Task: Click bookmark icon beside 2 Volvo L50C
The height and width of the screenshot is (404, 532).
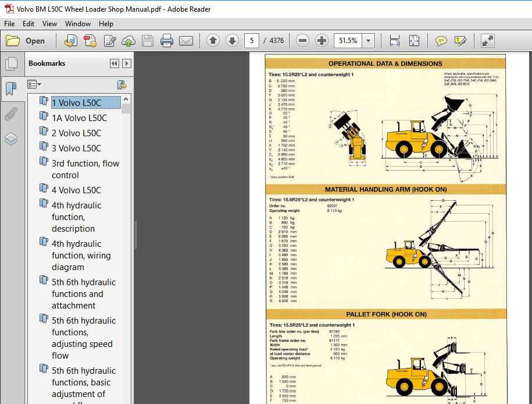Action: click(x=44, y=132)
